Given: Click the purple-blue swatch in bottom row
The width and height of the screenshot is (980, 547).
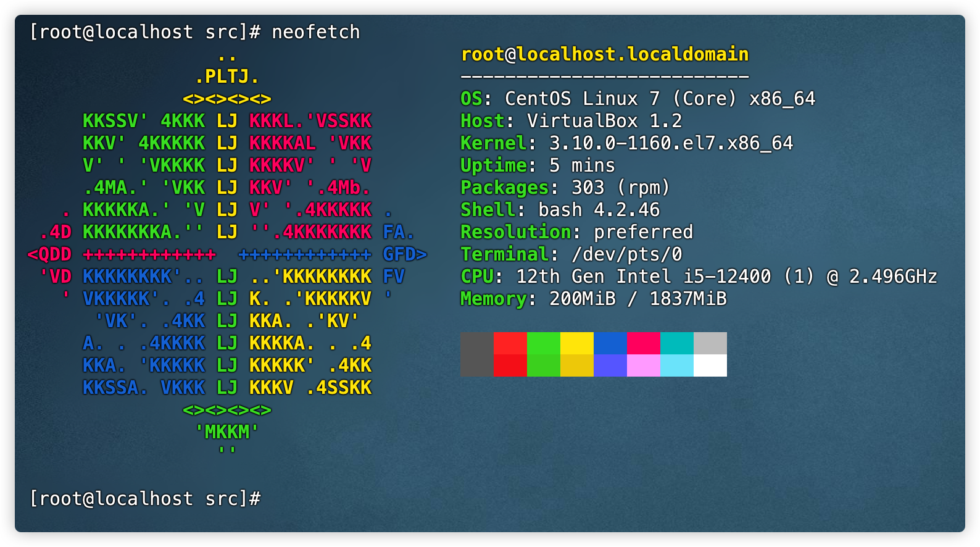Looking at the screenshot, I should 610,365.
